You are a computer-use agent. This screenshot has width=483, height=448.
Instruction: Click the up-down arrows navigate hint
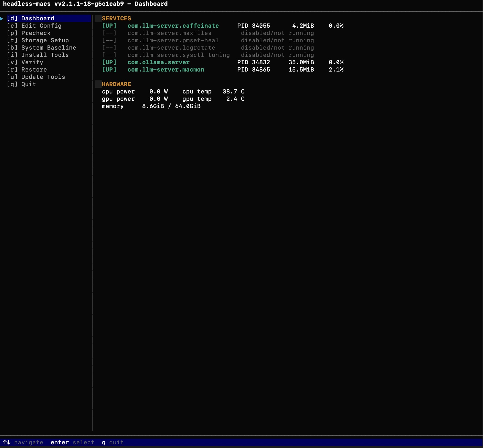click(23, 442)
